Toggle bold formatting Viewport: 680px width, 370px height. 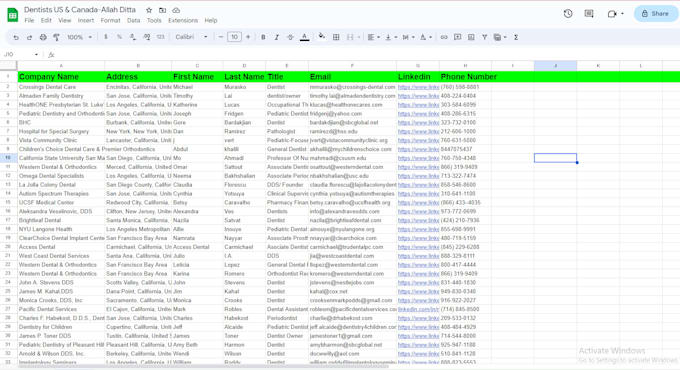[263, 37]
